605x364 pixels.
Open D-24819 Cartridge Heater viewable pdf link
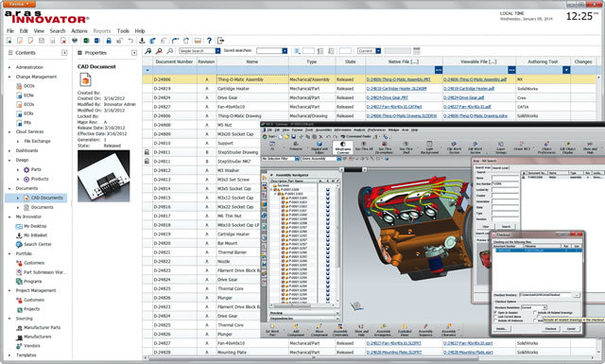[469, 89]
